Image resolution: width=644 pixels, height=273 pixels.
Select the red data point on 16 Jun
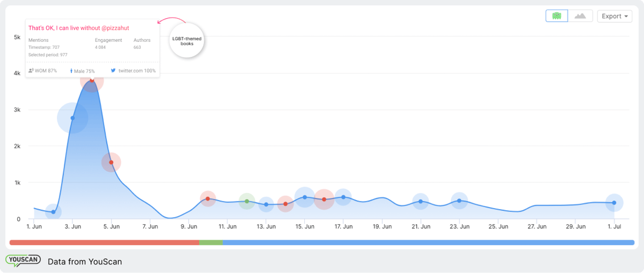324,199
